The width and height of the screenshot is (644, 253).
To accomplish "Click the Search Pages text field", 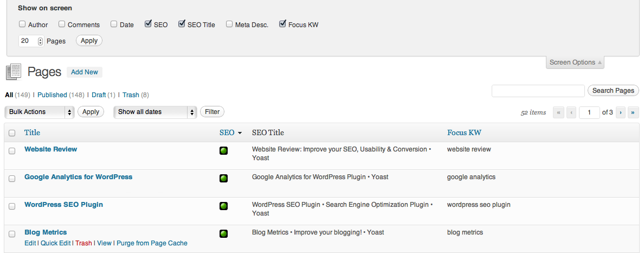I will click(538, 91).
